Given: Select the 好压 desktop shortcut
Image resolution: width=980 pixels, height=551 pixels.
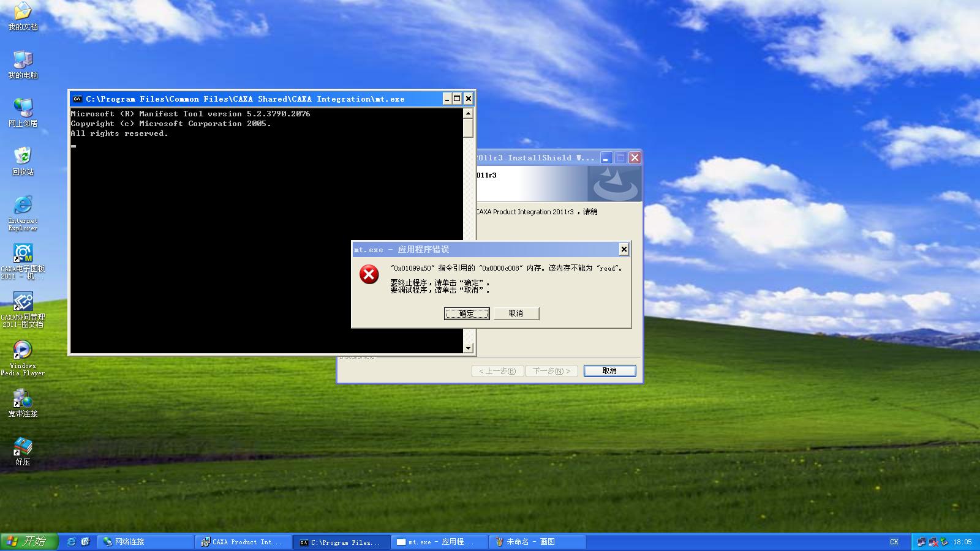Looking at the screenshot, I should (x=23, y=451).
